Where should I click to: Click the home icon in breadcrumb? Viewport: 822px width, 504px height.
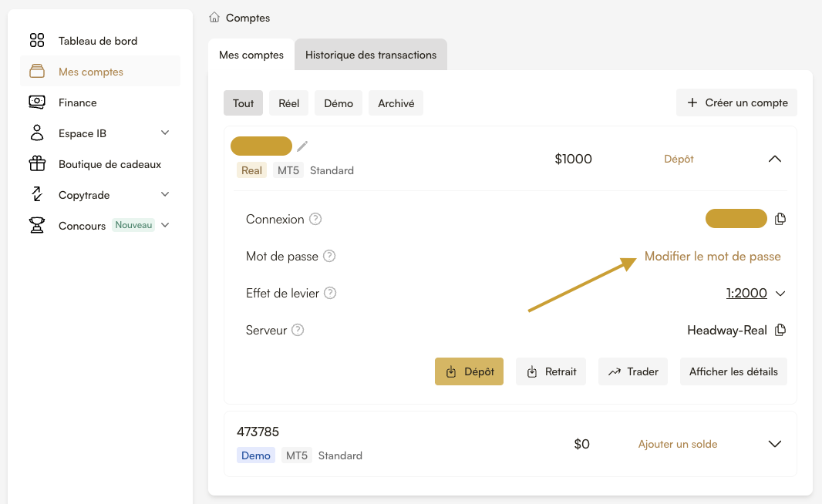point(214,17)
